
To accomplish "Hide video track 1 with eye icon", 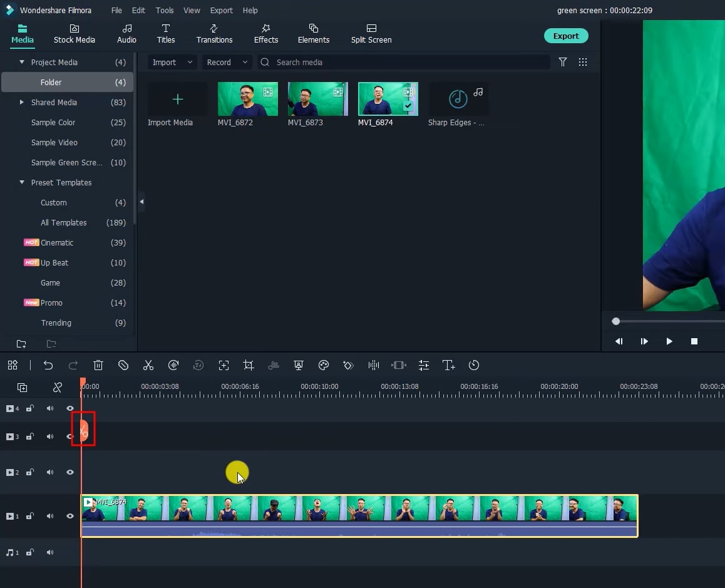I will tap(70, 516).
